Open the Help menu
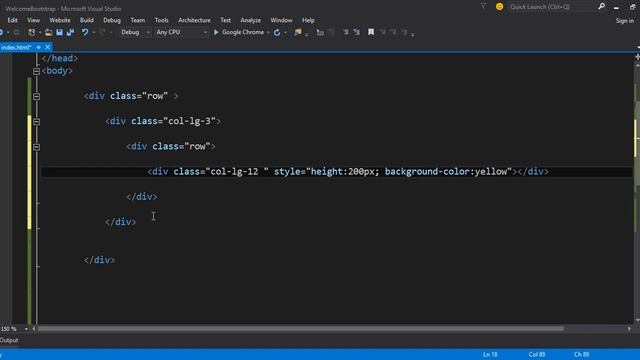 308,20
